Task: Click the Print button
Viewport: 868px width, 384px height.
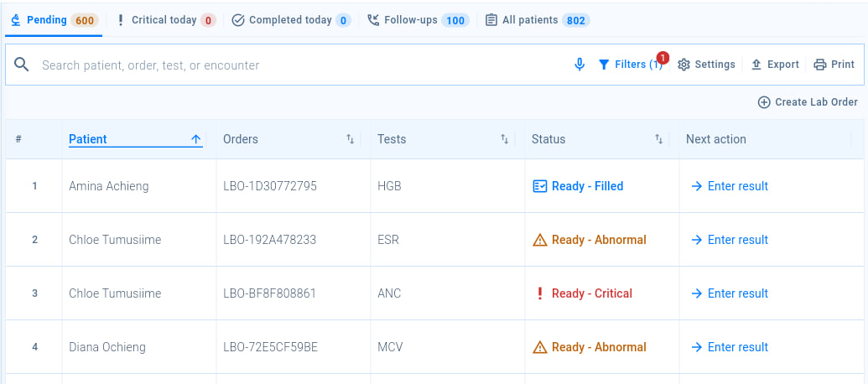Action: (x=834, y=65)
